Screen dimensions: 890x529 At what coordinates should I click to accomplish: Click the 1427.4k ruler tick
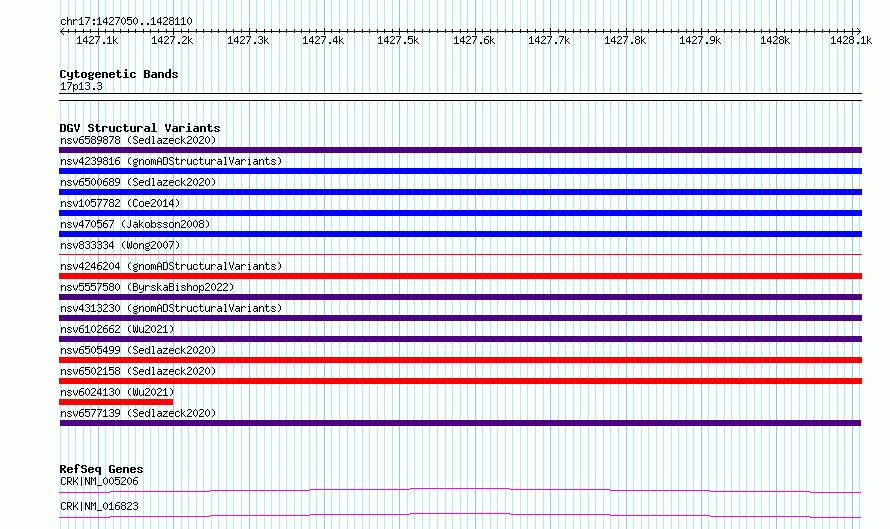coord(323,40)
